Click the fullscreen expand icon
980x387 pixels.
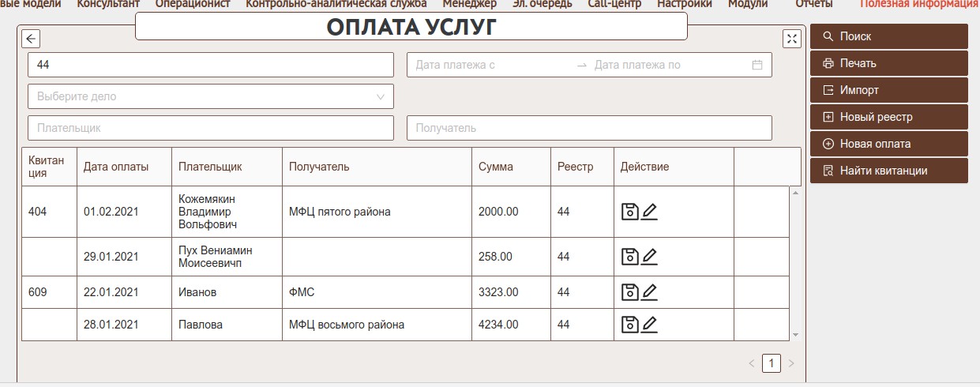[x=792, y=39]
